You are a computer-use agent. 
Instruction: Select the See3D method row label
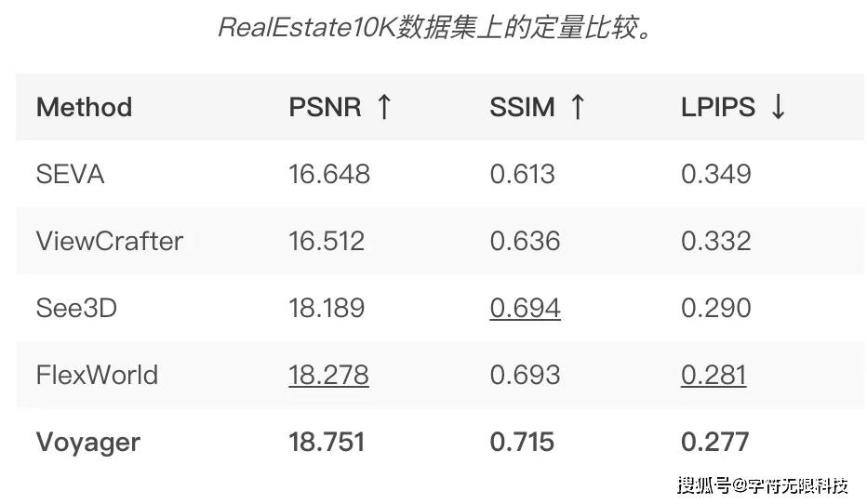[x=76, y=308]
